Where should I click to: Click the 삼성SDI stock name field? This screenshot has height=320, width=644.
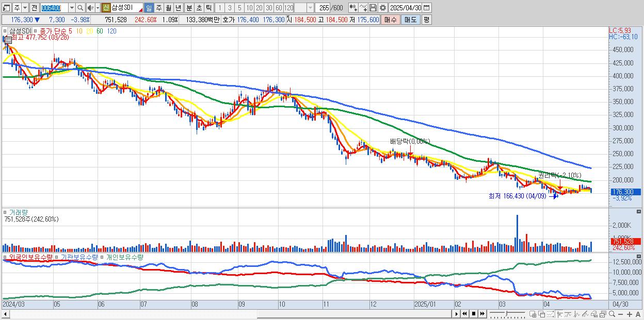(x=126, y=8)
